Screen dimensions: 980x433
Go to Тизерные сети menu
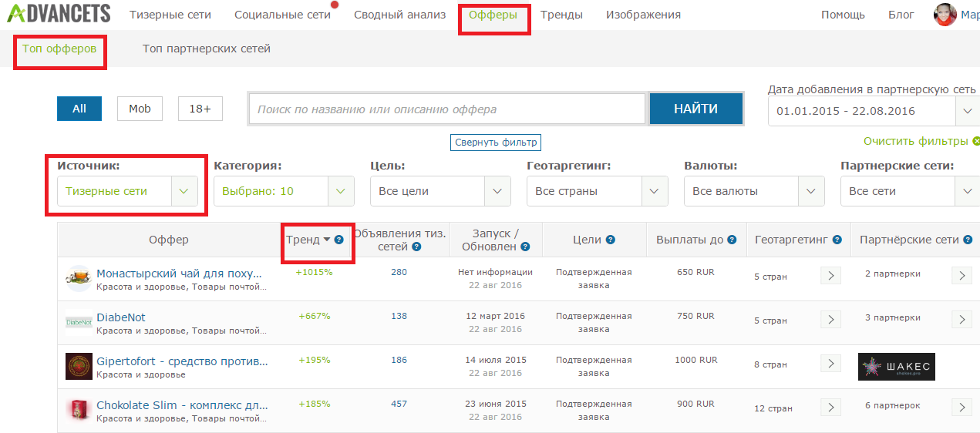click(x=170, y=15)
